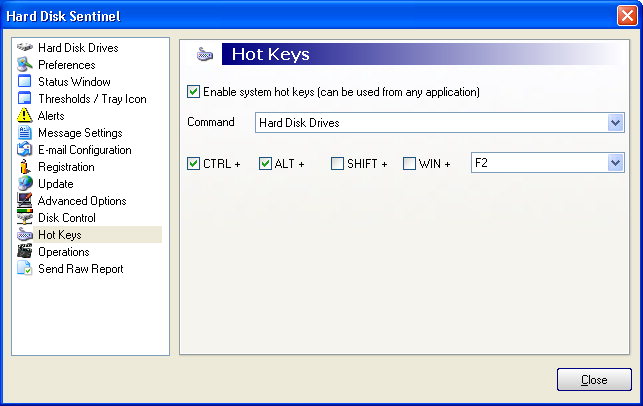The height and width of the screenshot is (406, 643).
Task: Select Send Raw Report entry
Action: [81, 269]
